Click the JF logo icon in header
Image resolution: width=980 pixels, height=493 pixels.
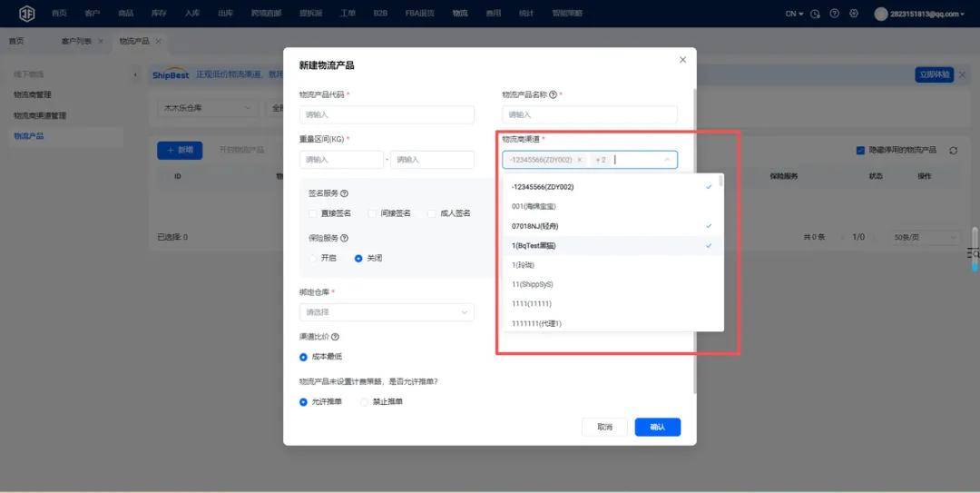click(27, 13)
